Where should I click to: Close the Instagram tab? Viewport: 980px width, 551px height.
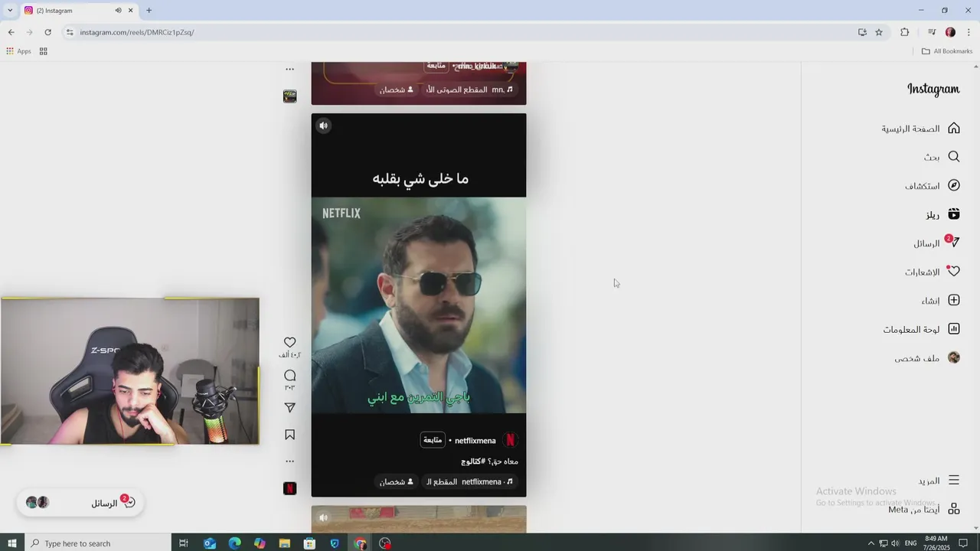point(130,11)
